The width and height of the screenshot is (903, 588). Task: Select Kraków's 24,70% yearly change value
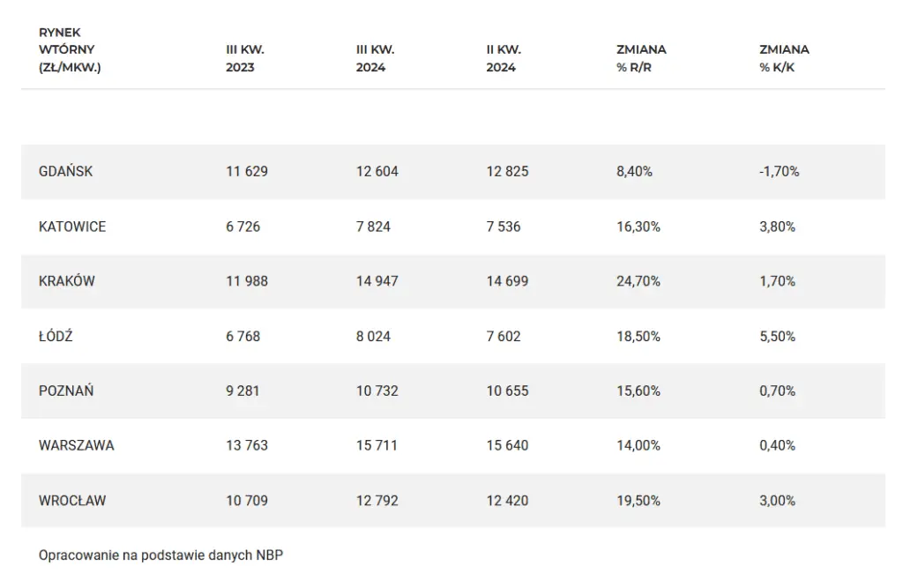636,281
